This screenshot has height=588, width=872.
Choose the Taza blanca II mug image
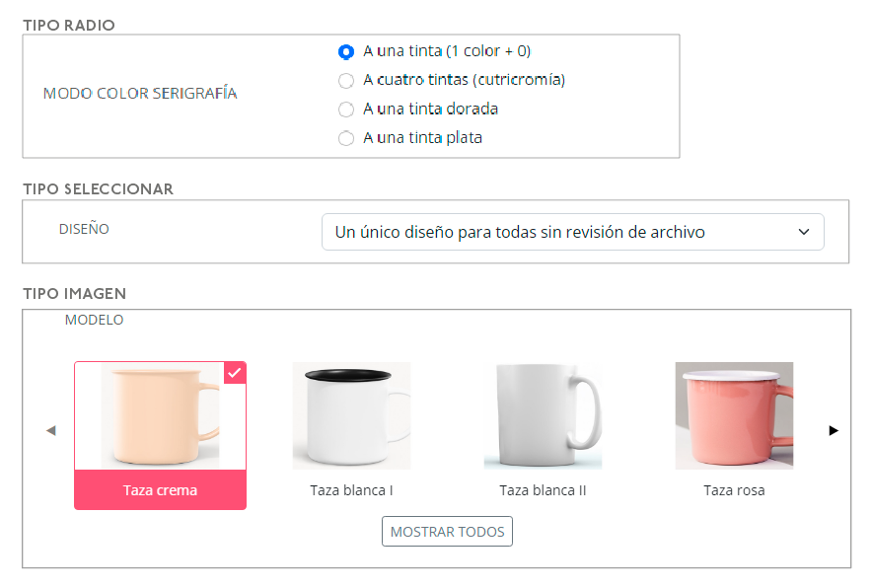(543, 415)
